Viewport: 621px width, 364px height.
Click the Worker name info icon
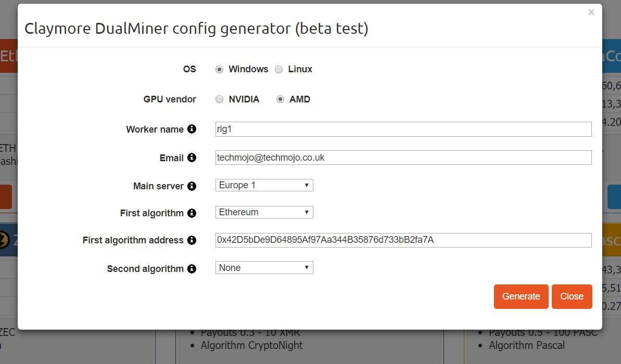[x=192, y=129]
